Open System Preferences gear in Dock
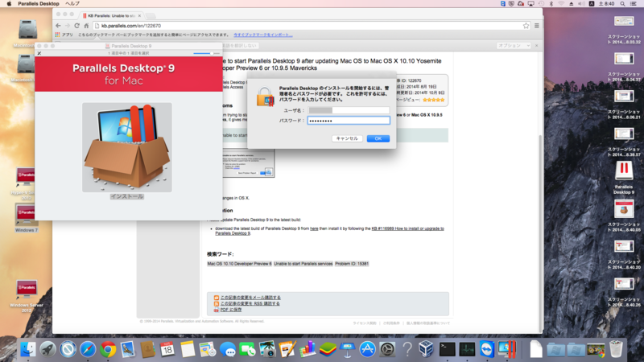This screenshot has width=644, height=362. coord(387,349)
